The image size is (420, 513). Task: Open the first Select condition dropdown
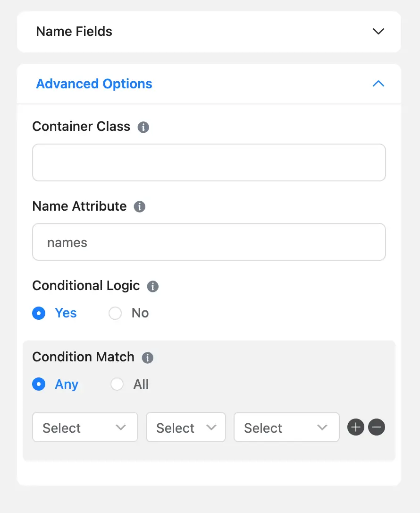click(85, 427)
